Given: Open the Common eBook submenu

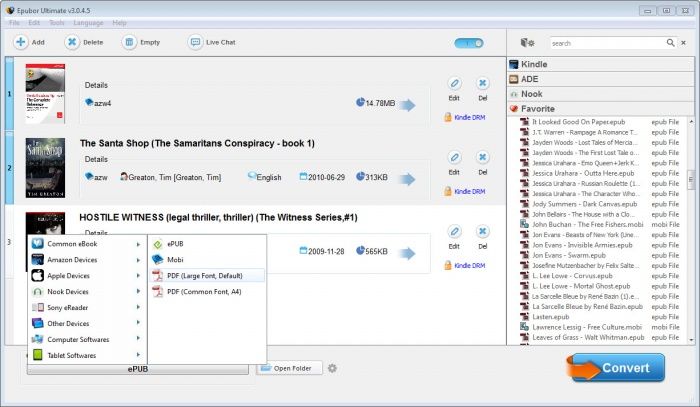Looking at the screenshot, I should tap(87, 244).
